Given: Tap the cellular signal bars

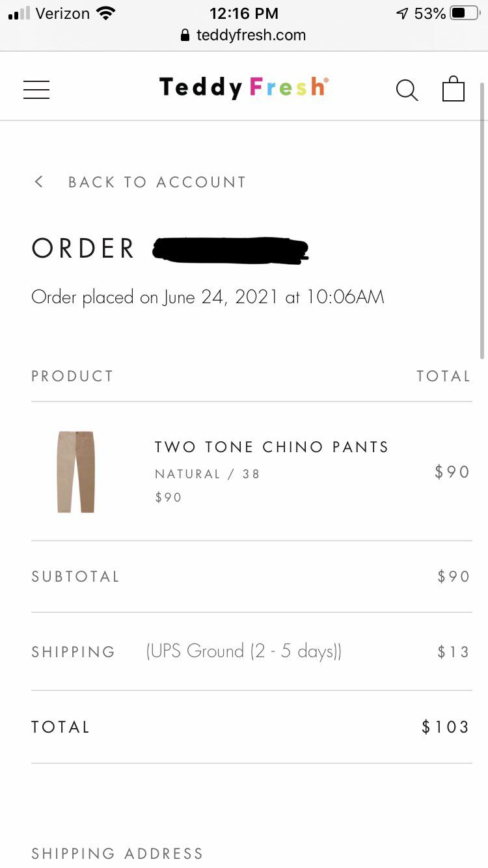Looking at the screenshot, I should pyautogui.click(x=20, y=13).
